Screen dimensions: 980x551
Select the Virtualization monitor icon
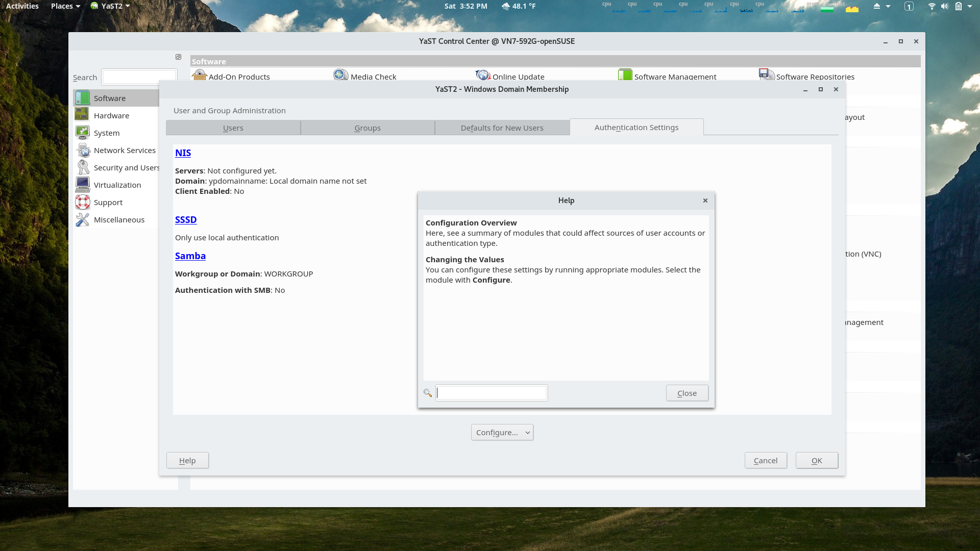(82, 185)
